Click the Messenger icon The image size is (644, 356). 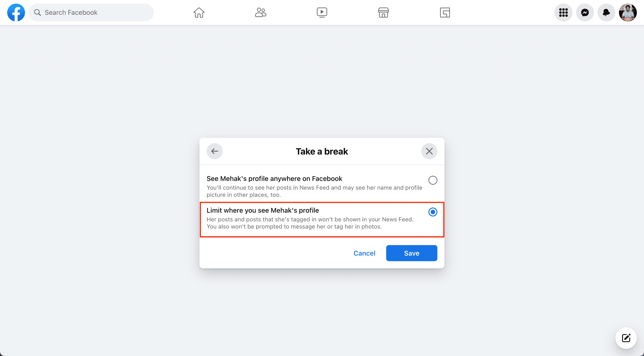tap(585, 12)
